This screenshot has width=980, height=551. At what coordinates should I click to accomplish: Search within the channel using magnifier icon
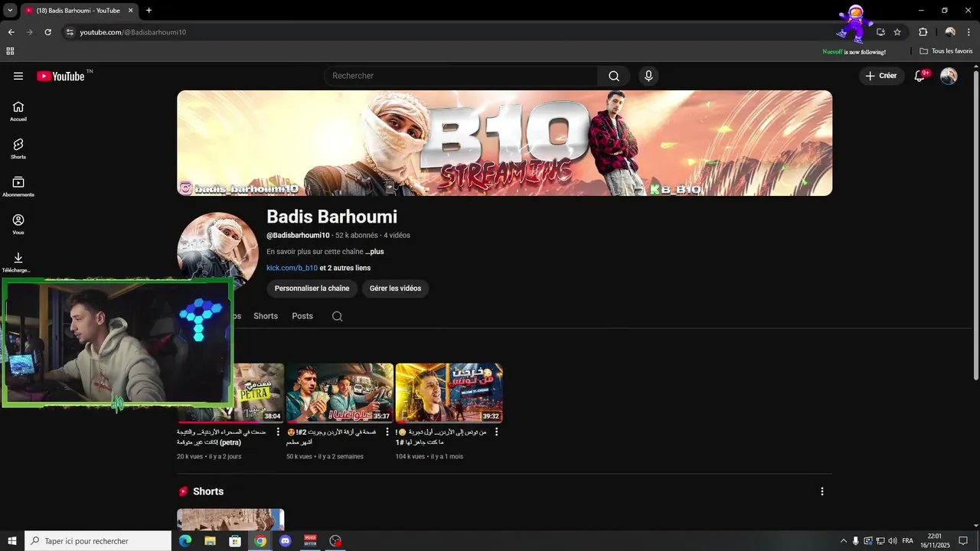coord(337,316)
